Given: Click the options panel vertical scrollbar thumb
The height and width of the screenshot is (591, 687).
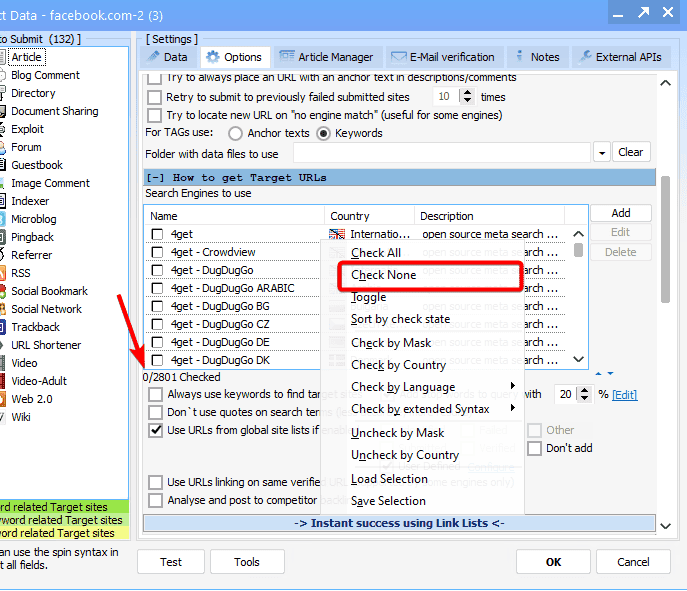Looking at the screenshot, I should (x=666, y=239).
